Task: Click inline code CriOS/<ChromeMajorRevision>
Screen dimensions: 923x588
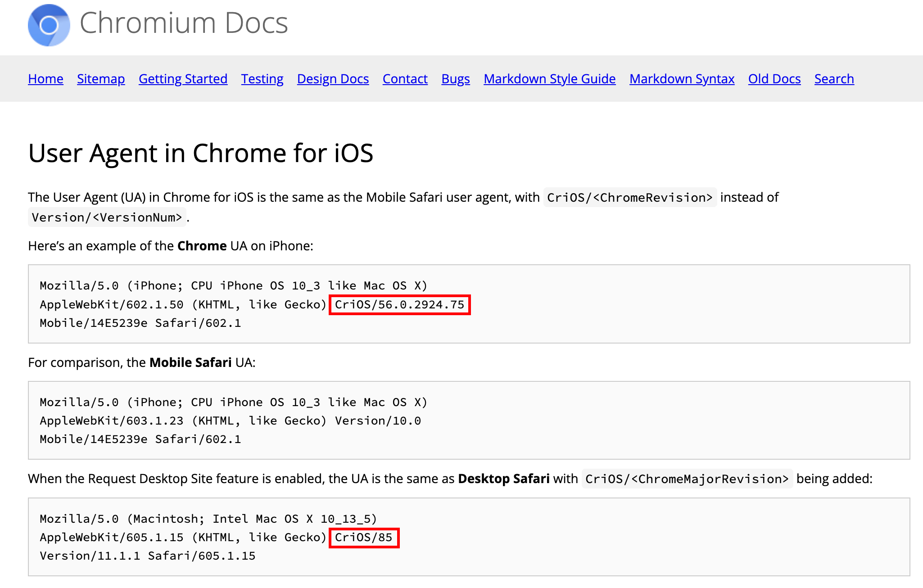Action: [x=687, y=479]
